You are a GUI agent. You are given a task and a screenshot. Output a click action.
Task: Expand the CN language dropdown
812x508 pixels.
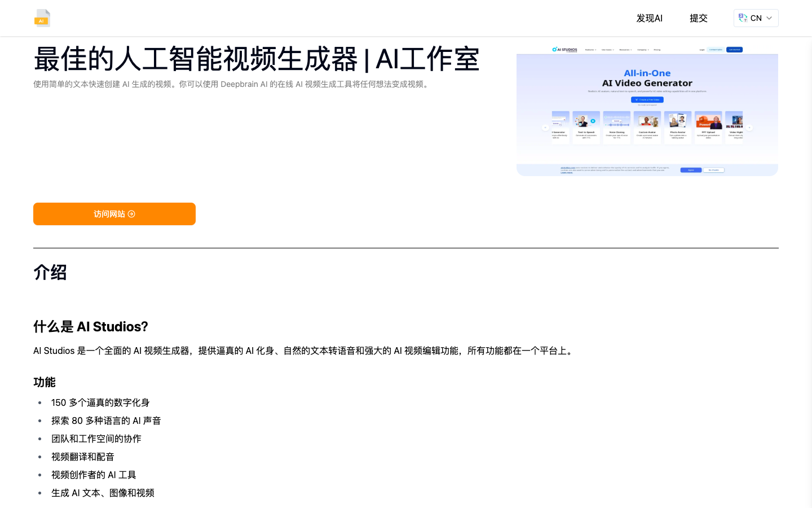[x=756, y=18]
